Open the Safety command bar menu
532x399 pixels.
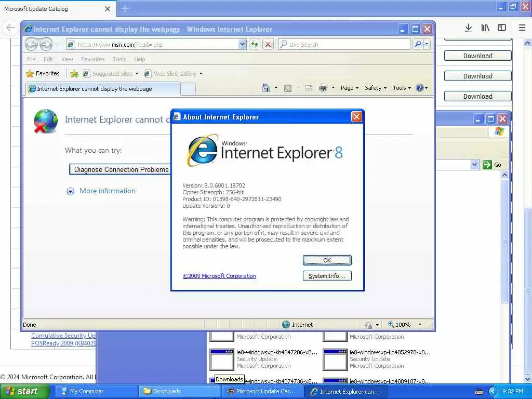(x=376, y=88)
